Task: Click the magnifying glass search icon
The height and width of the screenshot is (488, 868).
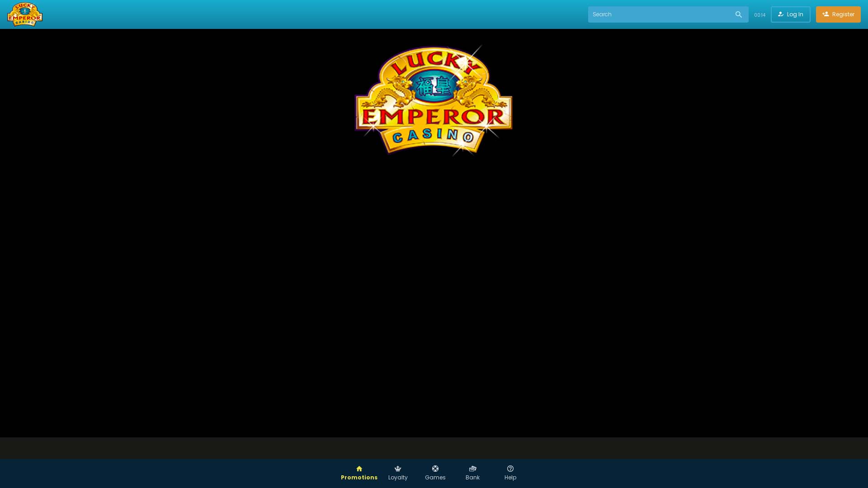Action: (x=739, y=14)
